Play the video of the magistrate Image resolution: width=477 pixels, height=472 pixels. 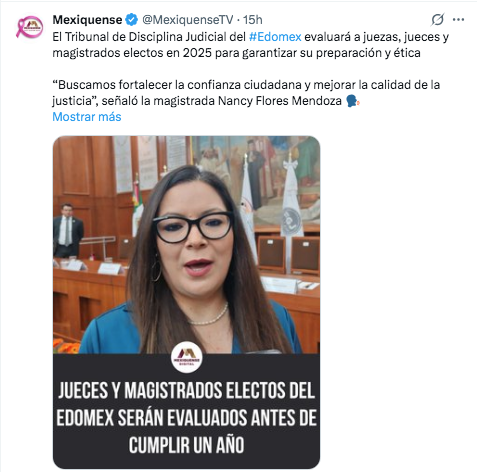pyautogui.click(x=186, y=302)
